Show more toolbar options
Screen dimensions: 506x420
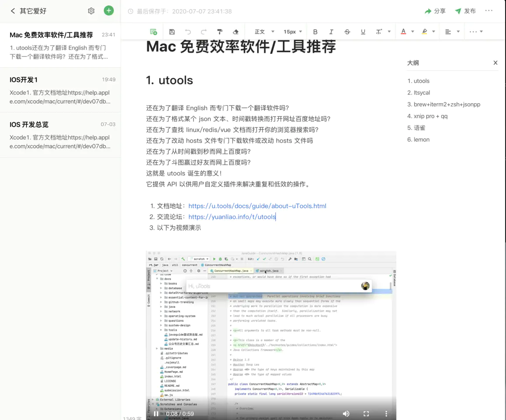(x=473, y=31)
